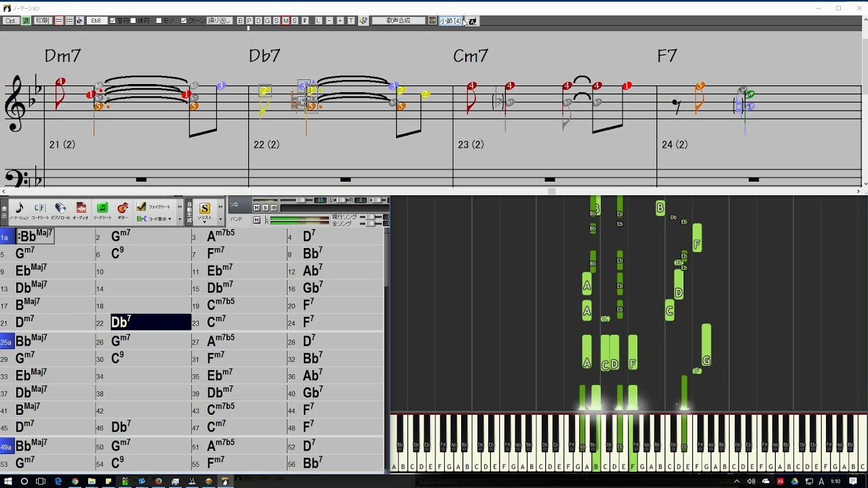Open Windows Task View from the taskbar
This screenshot has height=488, width=868.
click(41, 481)
